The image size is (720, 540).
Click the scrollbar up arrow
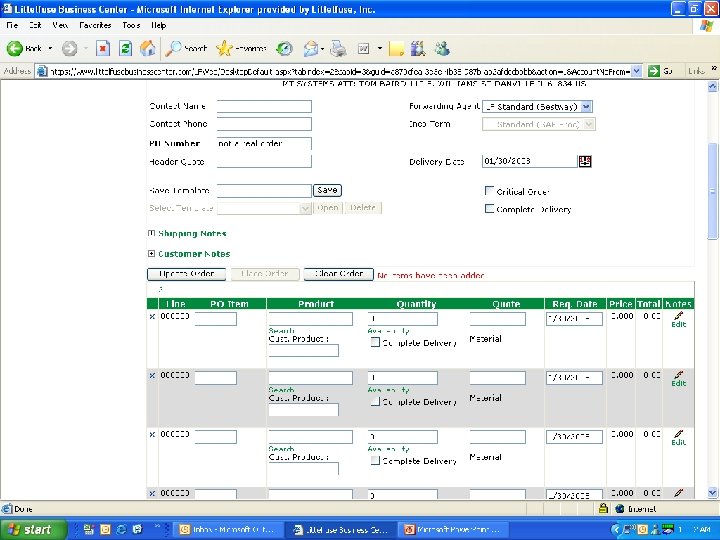pyautogui.click(x=712, y=86)
